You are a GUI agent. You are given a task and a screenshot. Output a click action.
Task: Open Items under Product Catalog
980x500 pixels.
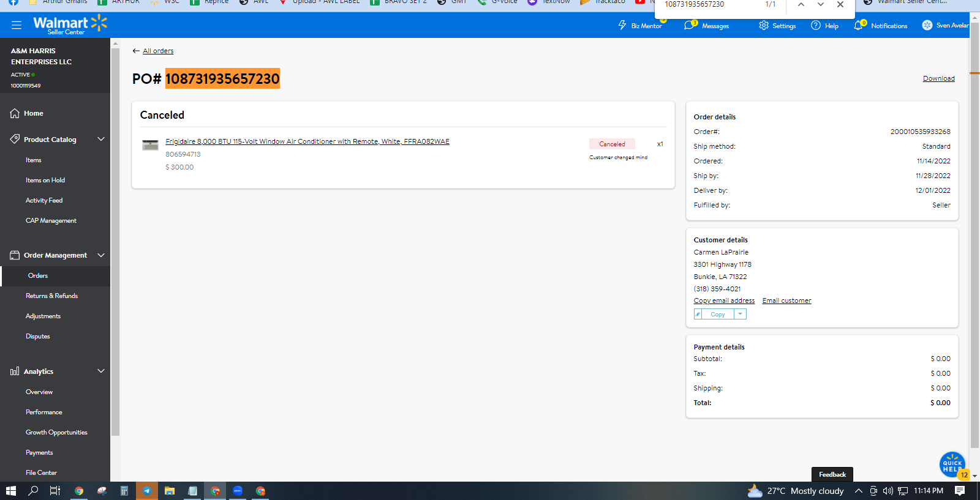tap(34, 160)
